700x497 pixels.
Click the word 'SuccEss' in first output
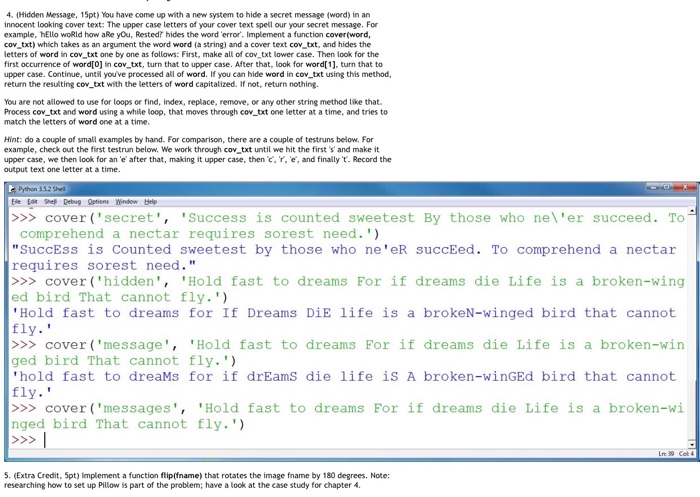coord(48,250)
